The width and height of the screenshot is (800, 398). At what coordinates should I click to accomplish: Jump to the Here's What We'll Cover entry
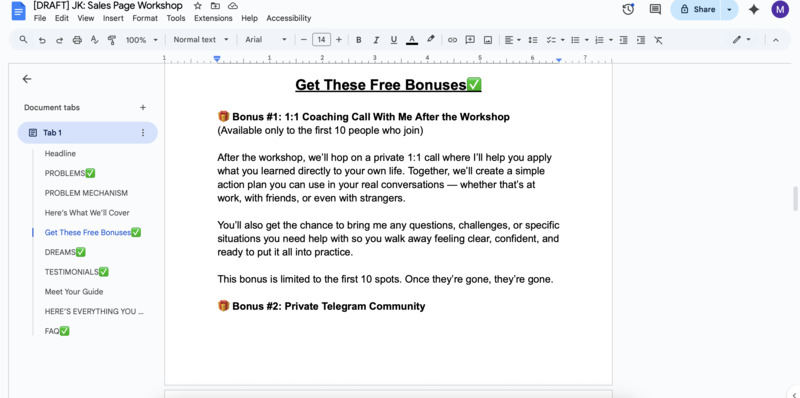[x=87, y=213]
